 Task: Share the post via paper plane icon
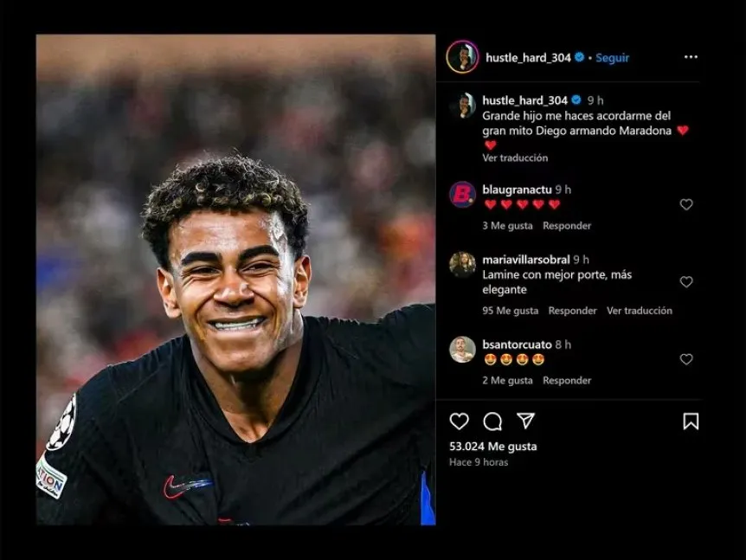coord(525,421)
